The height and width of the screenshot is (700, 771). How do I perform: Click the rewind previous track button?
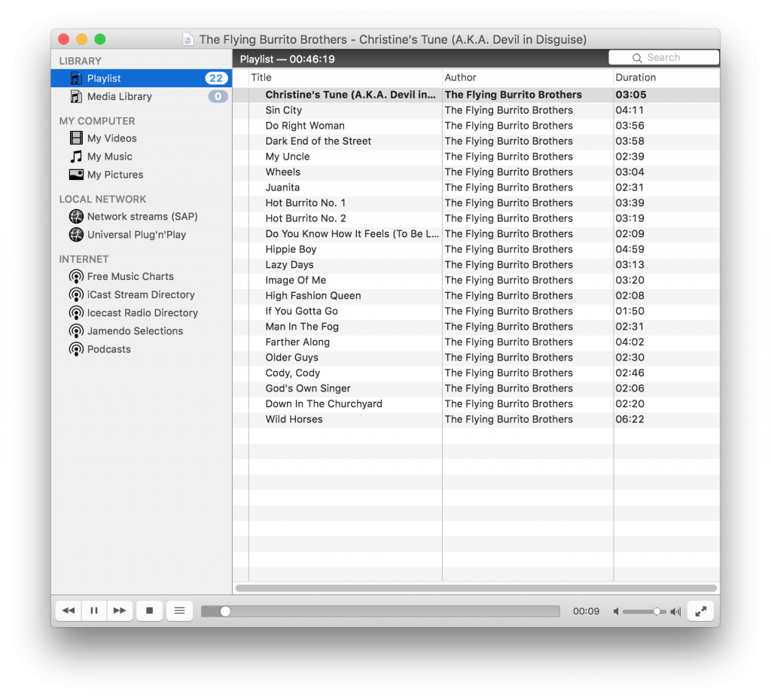click(x=69, y=610)
